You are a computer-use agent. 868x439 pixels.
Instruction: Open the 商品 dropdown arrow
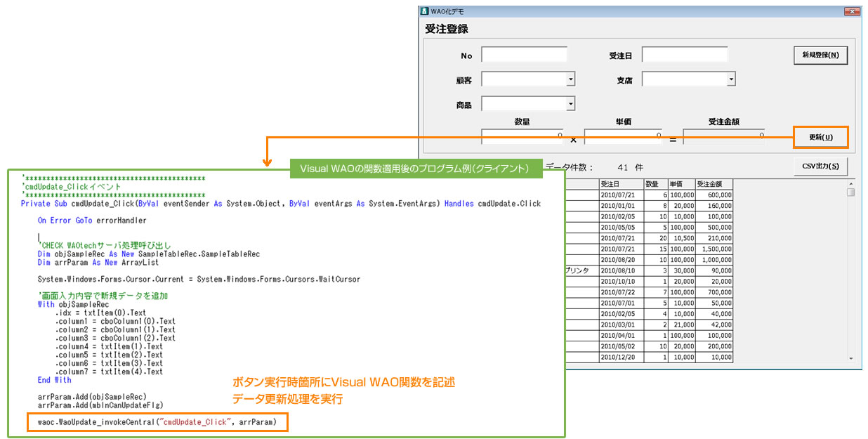(x=571, y=104)
